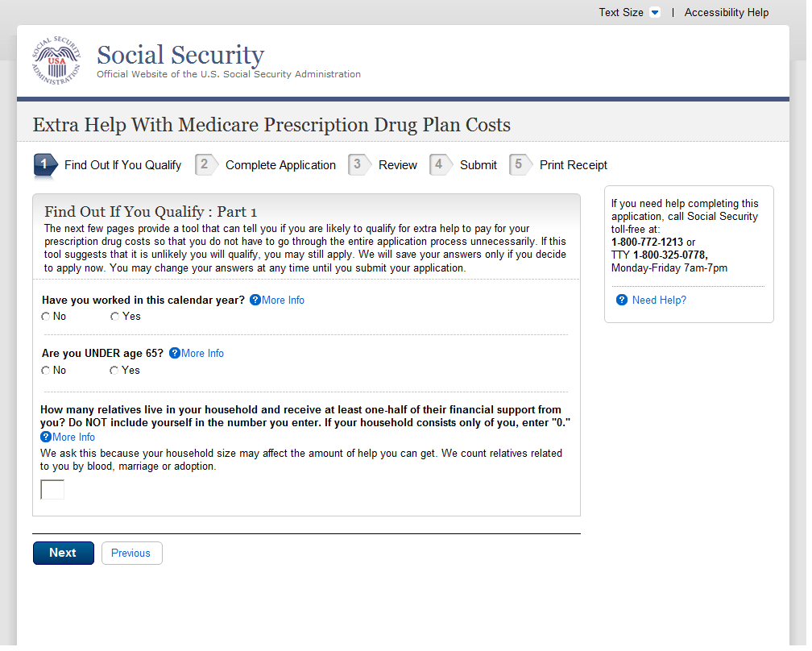
Task: Select 'No' for UNDER age 65
Action: 46,371
